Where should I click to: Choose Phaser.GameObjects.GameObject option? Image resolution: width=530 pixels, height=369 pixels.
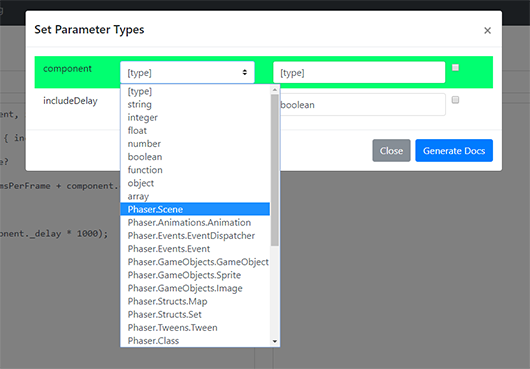195,262
